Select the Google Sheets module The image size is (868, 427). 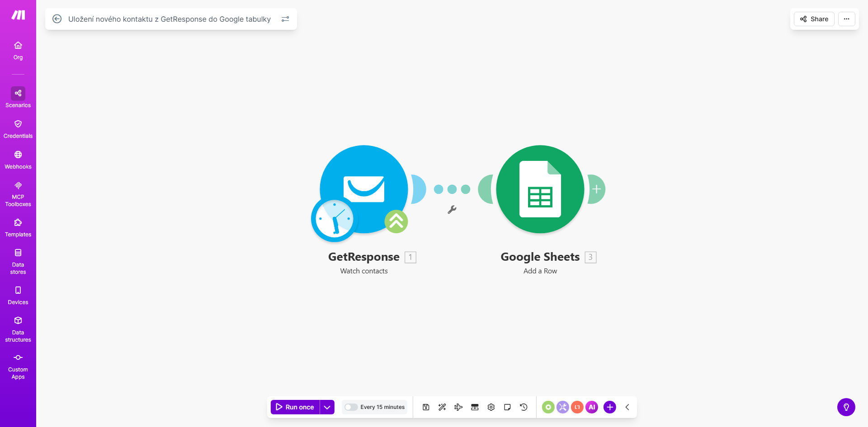tap(540, 189)
